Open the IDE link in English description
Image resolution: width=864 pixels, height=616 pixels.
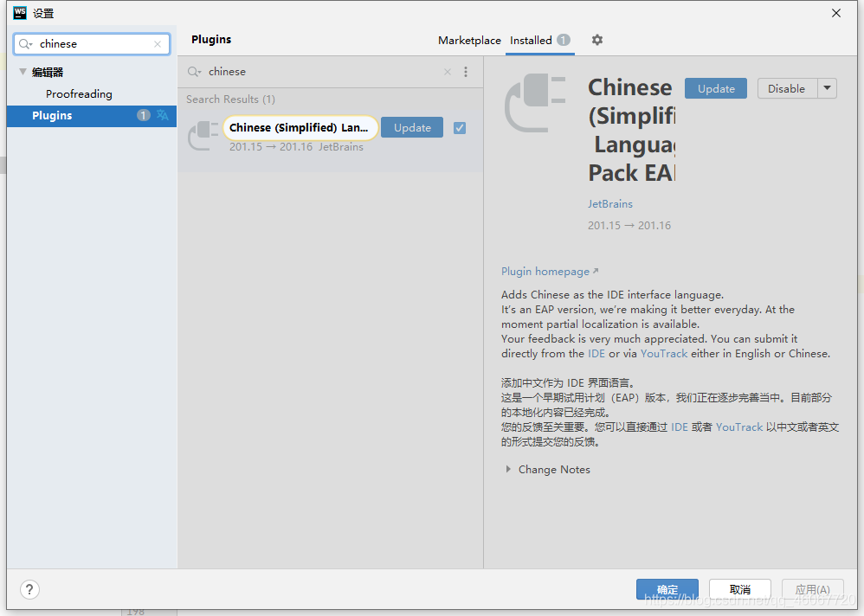[596, 353]
